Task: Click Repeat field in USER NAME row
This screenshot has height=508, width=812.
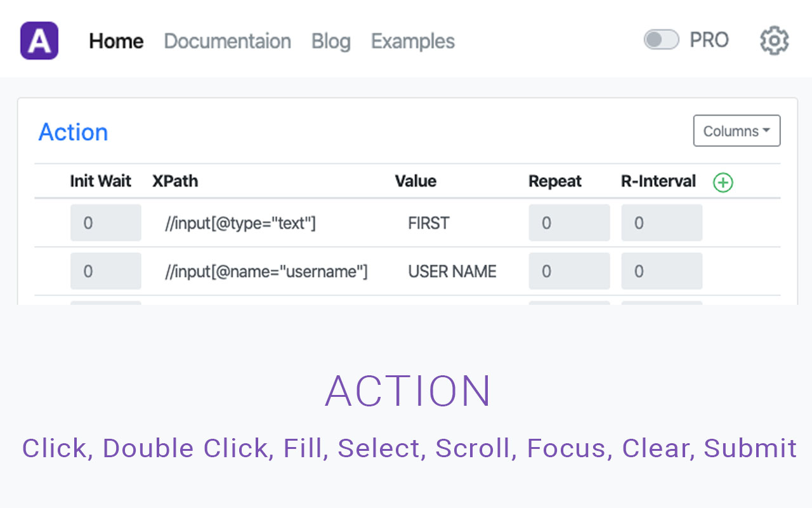Action: 569,271
